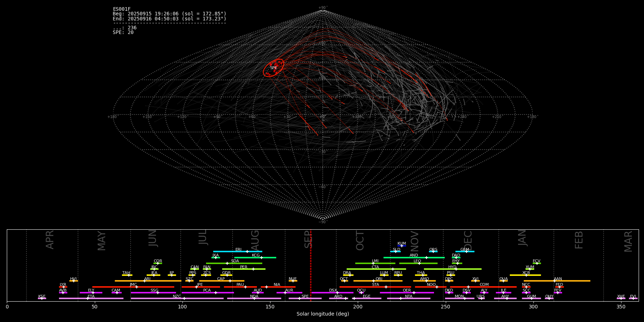Click the ERI shower label

(239, 250)
